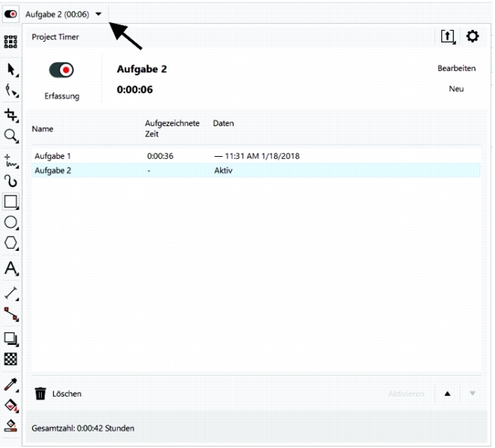Expand the Aufgabe 2 (00:06) dropdown arrow
The width and height of the screenshot is (495, 448).
(x=99, y=14)
